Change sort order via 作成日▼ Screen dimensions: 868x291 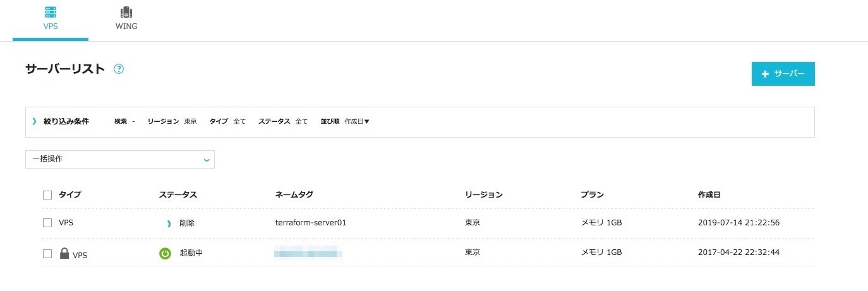pyautogui.click(x=357, y=121)
